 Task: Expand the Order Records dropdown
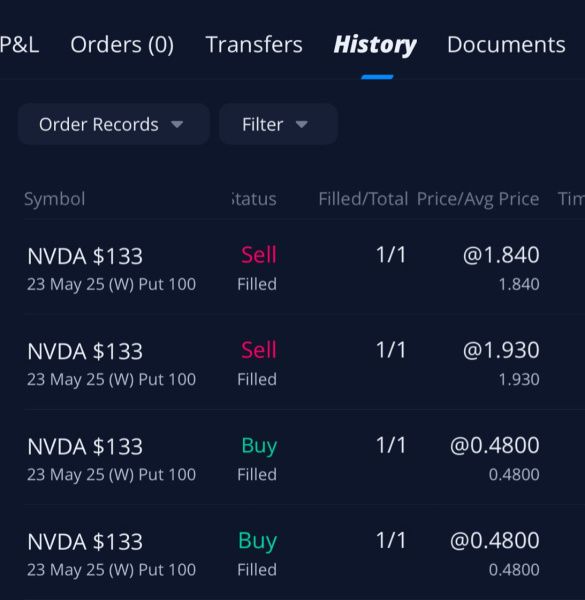(114, 124)
